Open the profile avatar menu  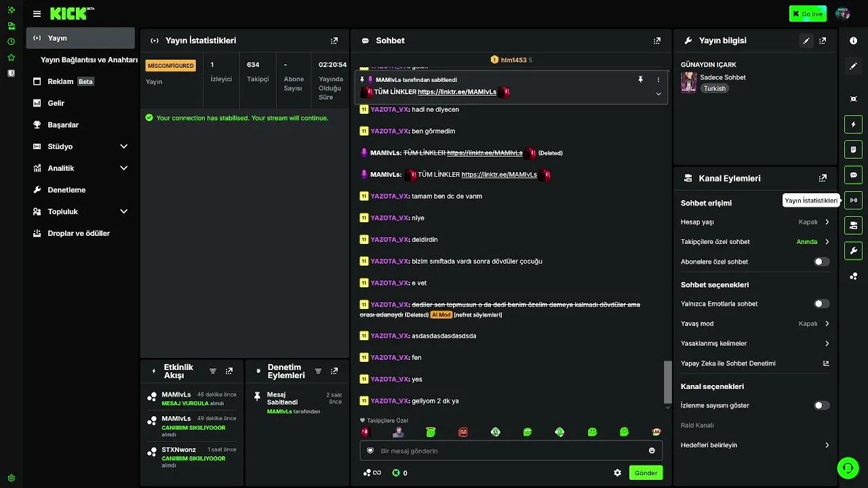(x=843, y=14)
